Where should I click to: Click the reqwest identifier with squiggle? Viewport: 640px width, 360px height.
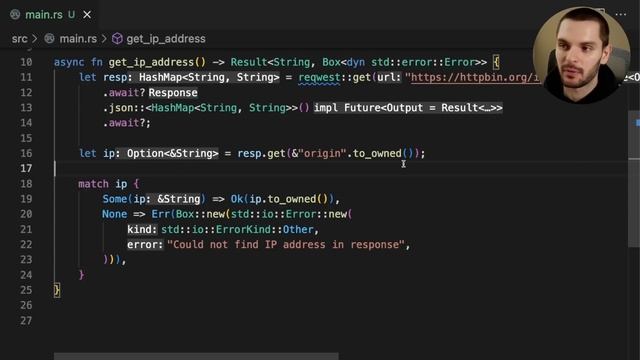tap(319, 77)
